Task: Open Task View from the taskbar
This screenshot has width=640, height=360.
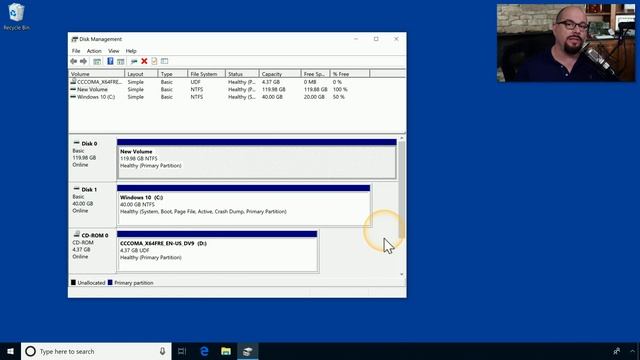Action: coord(182,351)
